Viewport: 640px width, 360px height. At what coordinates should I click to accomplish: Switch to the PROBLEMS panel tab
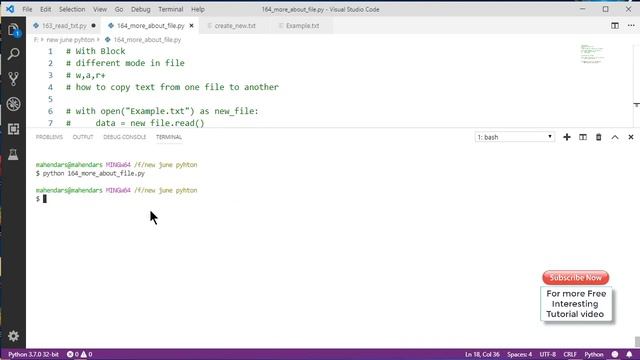click(x=49, y=137)
